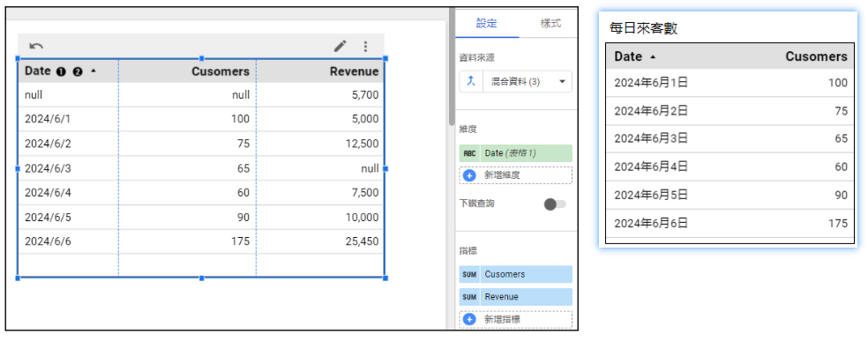Click the undo arrow icon above the table

(x=36, y=47)
